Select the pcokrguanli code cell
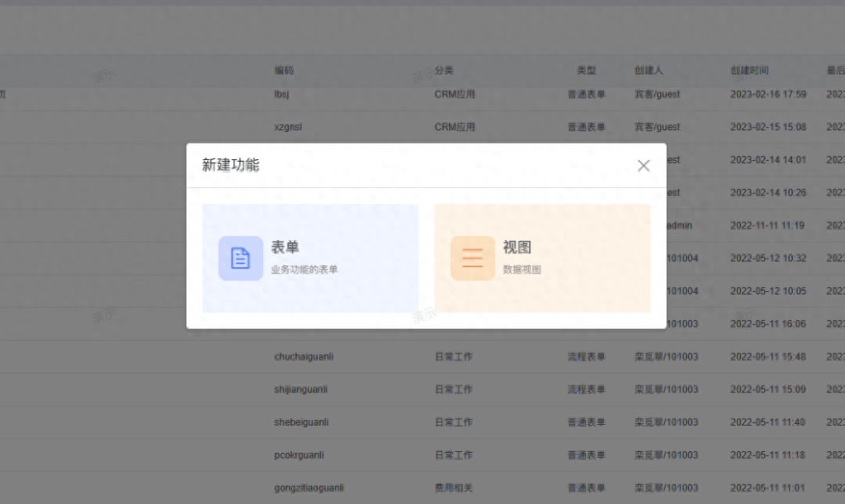Image resolution: width=845 pixels, height=504 pixels. click(299, 455)
